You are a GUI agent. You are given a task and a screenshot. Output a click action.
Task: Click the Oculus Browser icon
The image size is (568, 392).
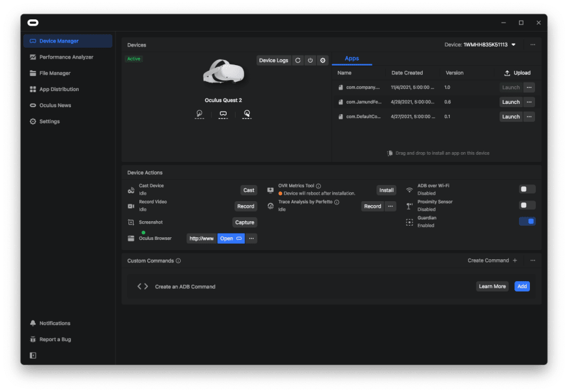pyautogui.click(x=131, y=239)
